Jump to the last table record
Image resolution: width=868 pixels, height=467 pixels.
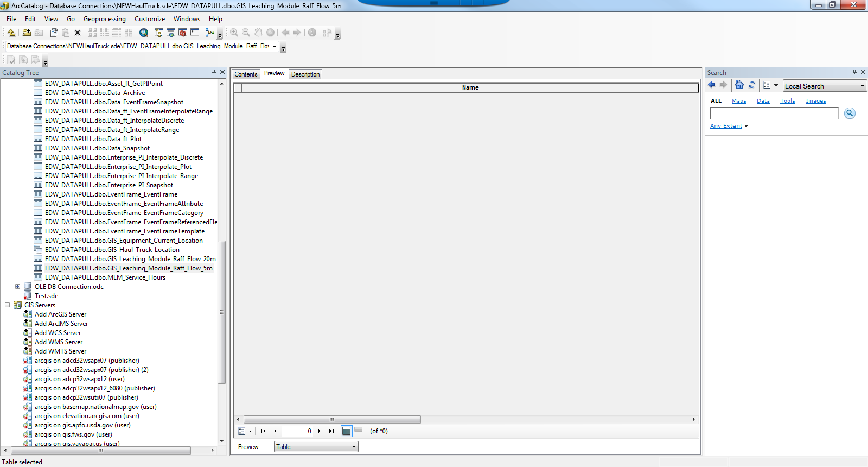tap(331, 431)
